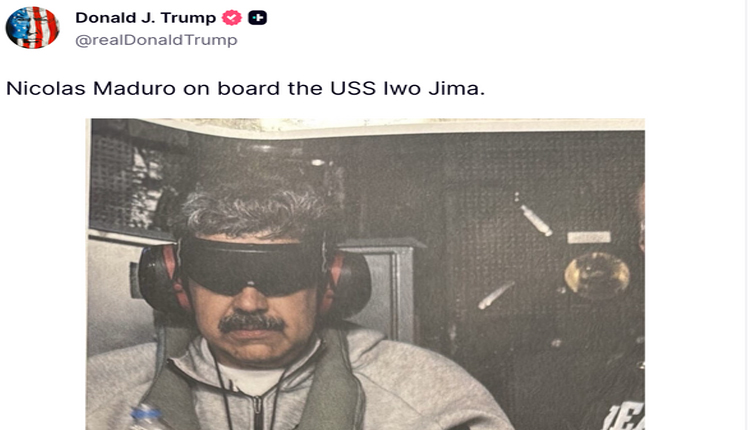The height and width of the screenshot is (430, 750).
Task: Click the white label on the dark wall
Action: [589, 237]
